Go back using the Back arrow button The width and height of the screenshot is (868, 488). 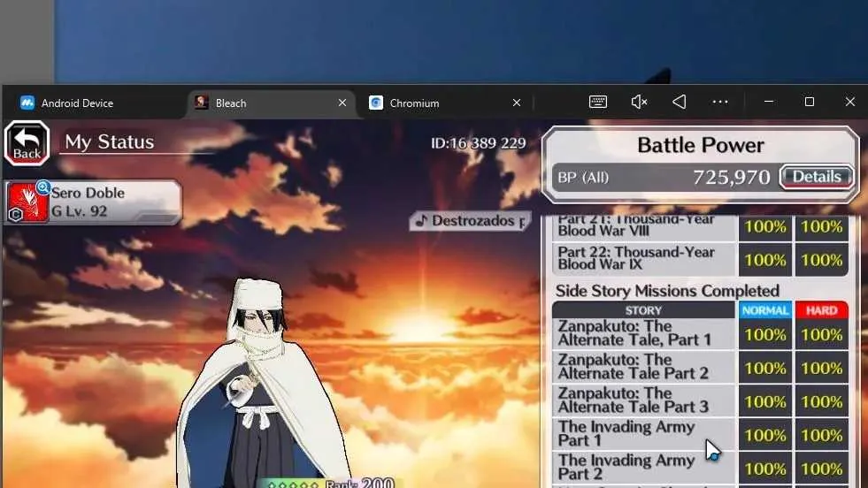coord(27,143)
